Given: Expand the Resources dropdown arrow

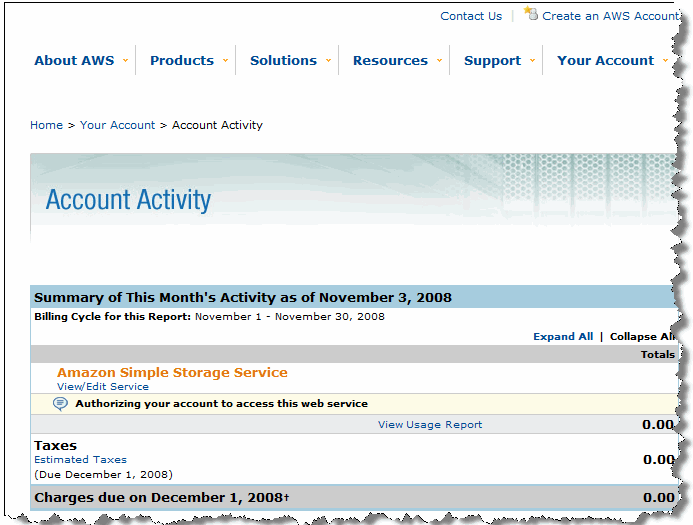Looking at the screenshot, I should (439, 60).
